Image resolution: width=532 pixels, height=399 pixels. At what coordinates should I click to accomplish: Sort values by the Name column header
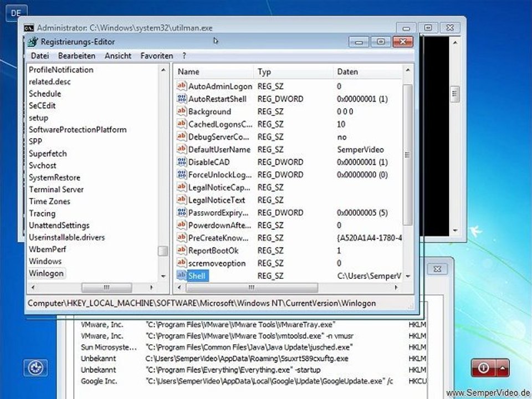(x=214, y=71)
